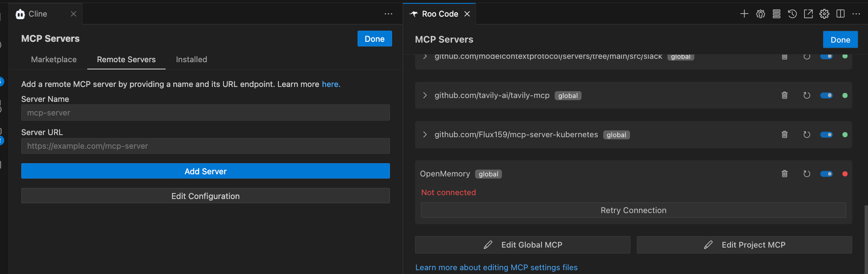Switch to the Marketplace tab

pos(54,59)
